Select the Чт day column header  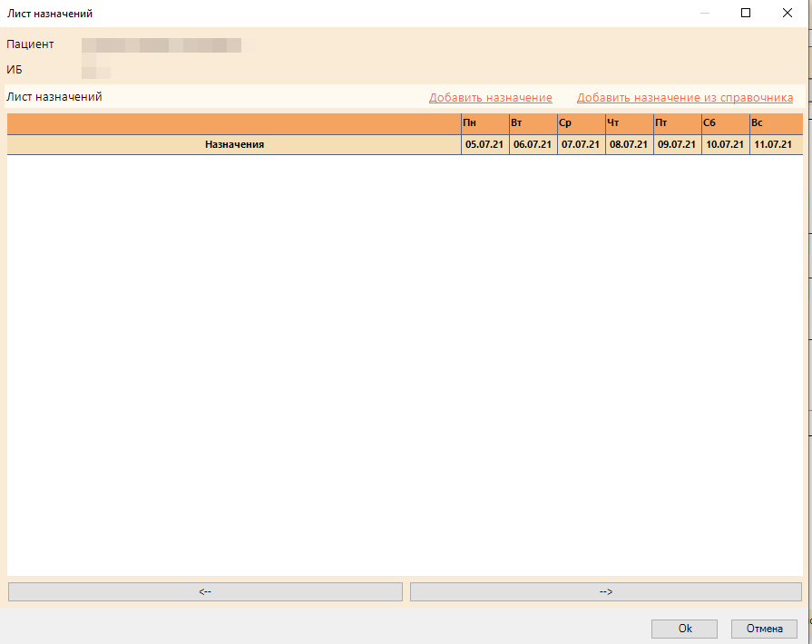point(629,123)
